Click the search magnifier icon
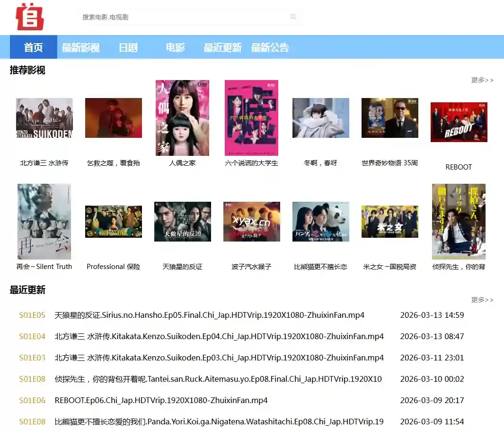Viewport: 504px width, 431px height. 293,17
